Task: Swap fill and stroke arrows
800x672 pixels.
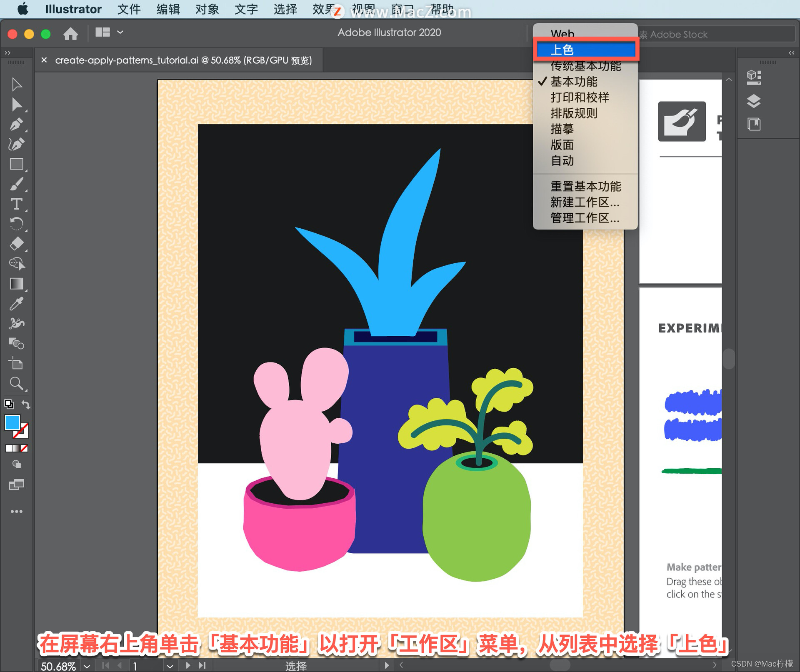Action: pyautogui.click(x=26, y=404)
